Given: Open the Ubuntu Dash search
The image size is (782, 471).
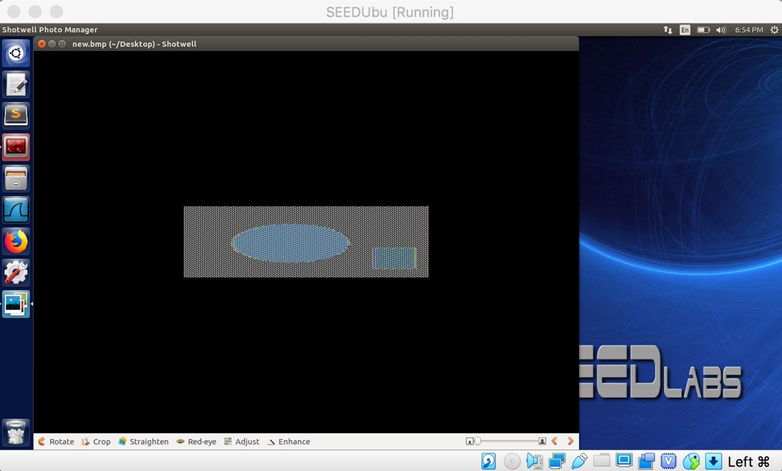Looking at the screenshot, I should [x=16, y=53].
